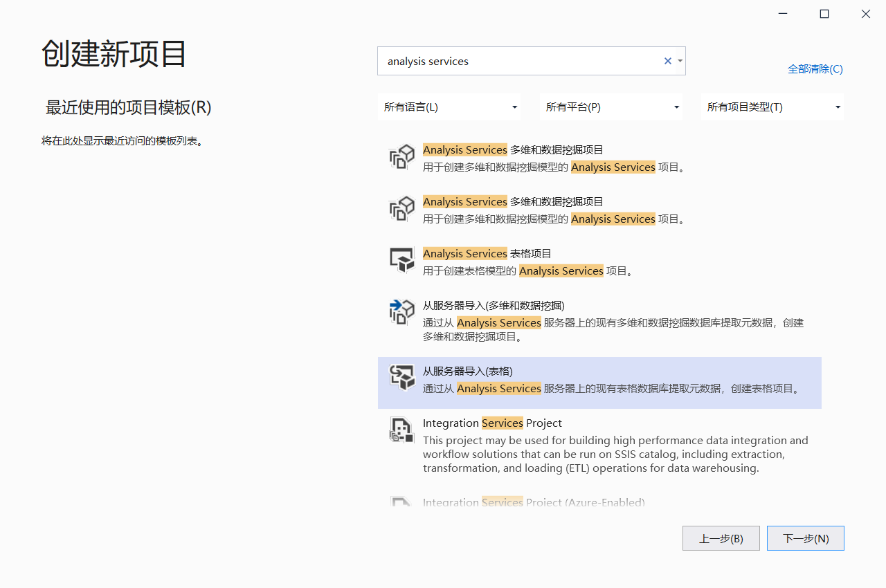Open search history dropdown arrow
Screen dimensions: 886x588
click(680, 61)
